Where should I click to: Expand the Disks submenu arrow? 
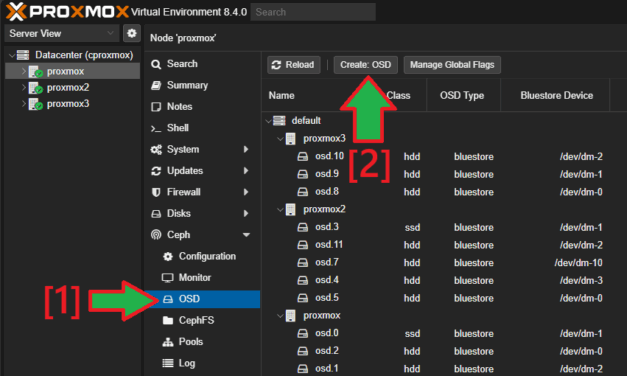246,214
